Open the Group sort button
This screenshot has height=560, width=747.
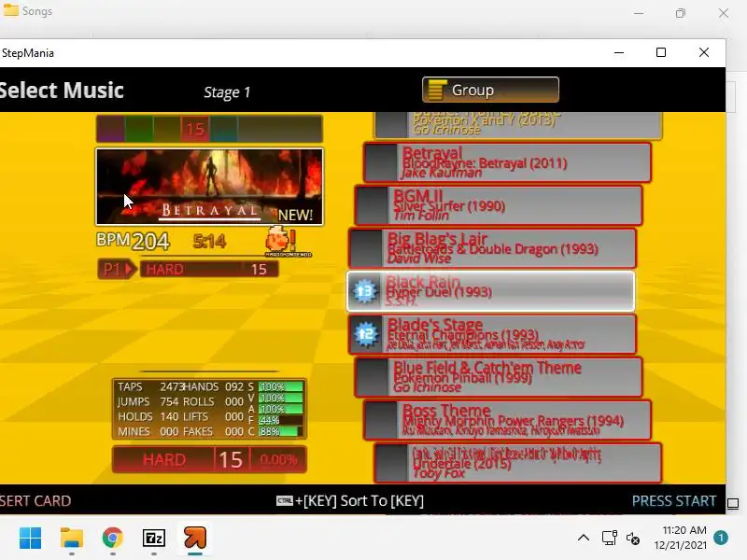(x=490, y=90)
